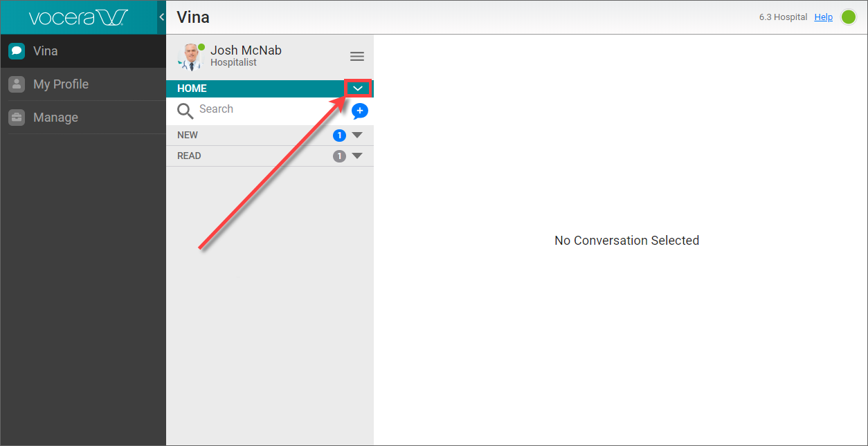Click the Vina chat bubble icon
868x446 pixels.
(17, 51)
